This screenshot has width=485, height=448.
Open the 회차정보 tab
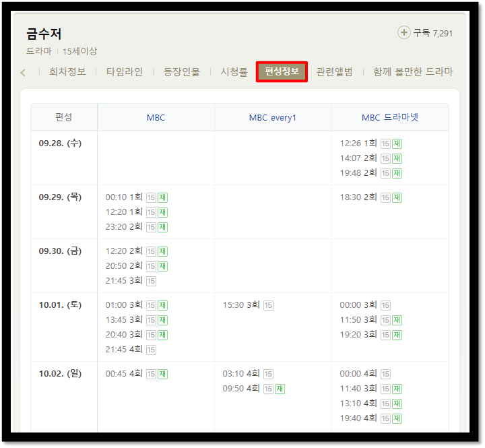point(67,72)
